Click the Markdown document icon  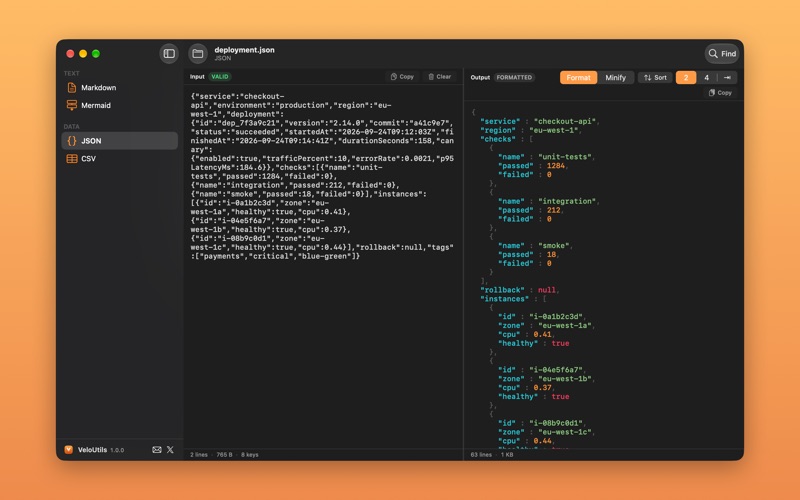point(72,88)
